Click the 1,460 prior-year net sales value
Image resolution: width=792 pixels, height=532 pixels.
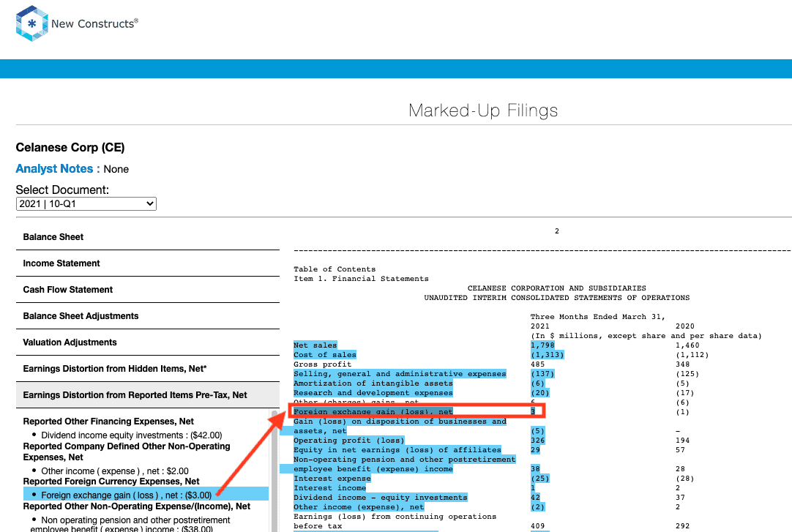tap(687, 345)
